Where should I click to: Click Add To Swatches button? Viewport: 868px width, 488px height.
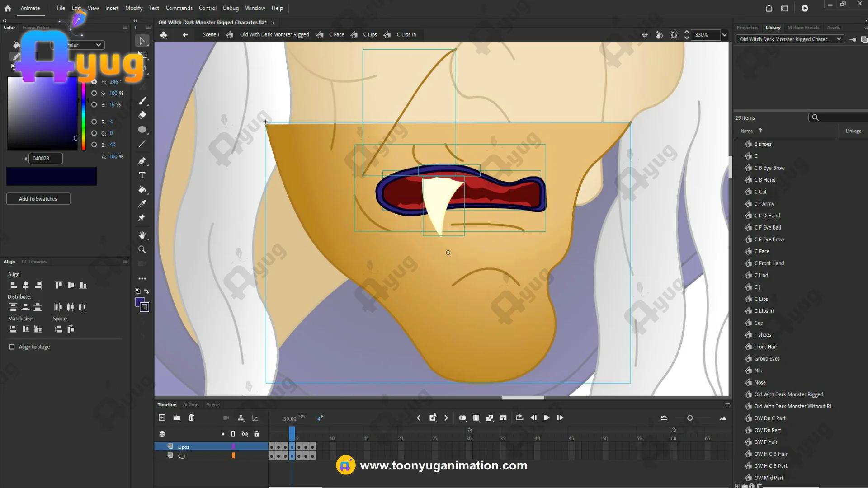point(38,199)
